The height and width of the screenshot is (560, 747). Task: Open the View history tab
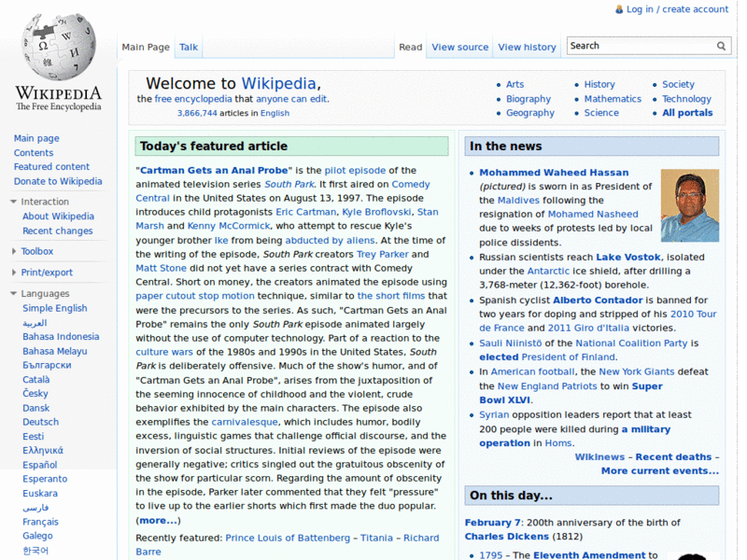528,48
